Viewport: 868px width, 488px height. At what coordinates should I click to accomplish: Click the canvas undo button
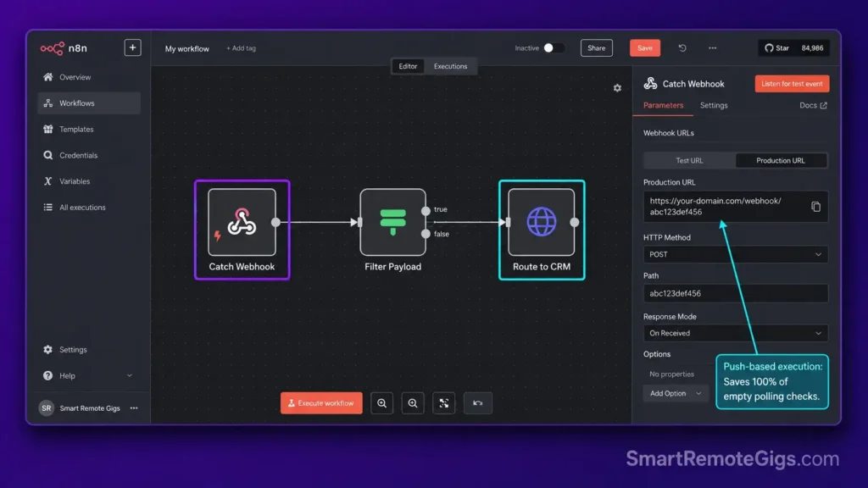coord(478,402)
